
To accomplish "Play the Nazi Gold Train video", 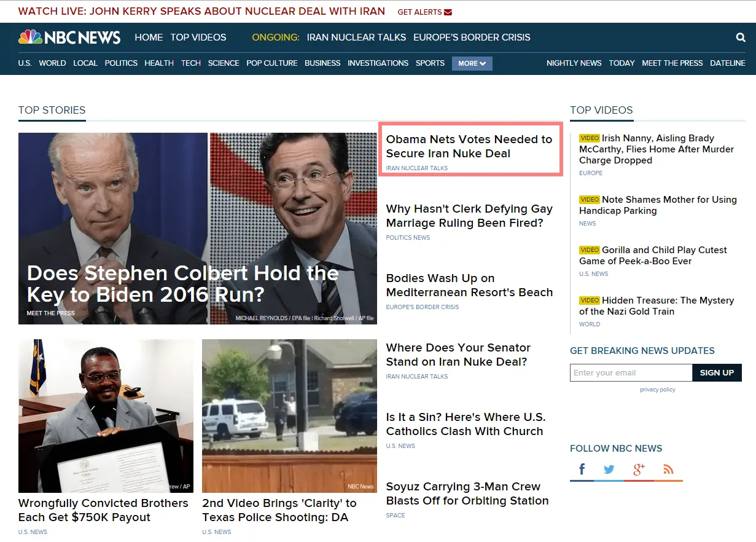I will [x=657, y=306].
